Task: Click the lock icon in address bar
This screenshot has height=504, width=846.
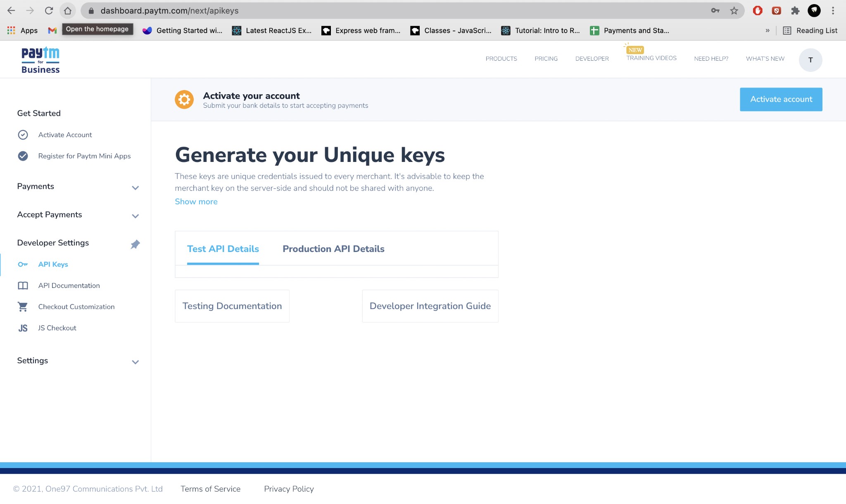Action: tap(91, 11)
